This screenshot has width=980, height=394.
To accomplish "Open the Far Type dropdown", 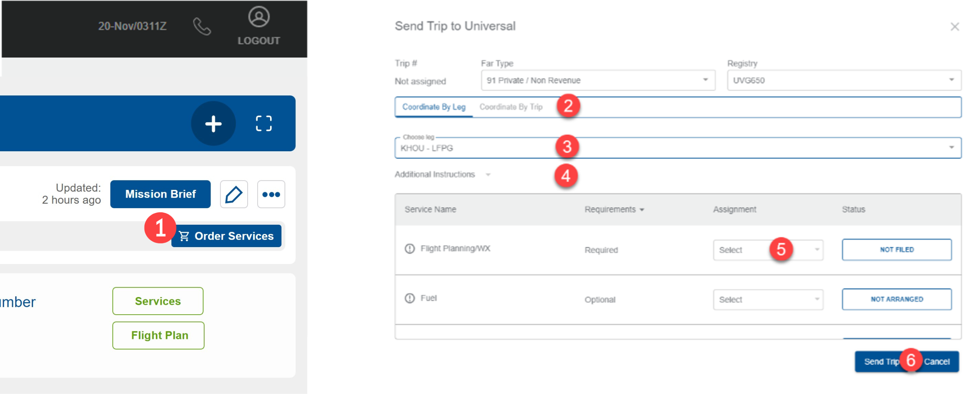I will 598,80.
